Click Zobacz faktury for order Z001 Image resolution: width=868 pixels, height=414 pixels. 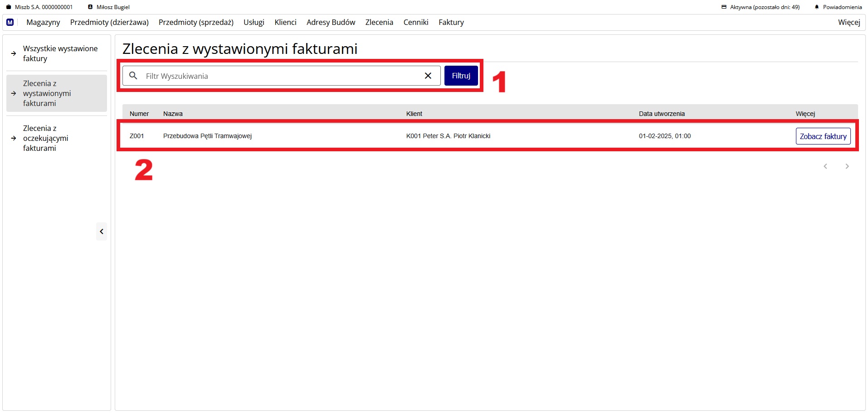(x=823, y=136)
